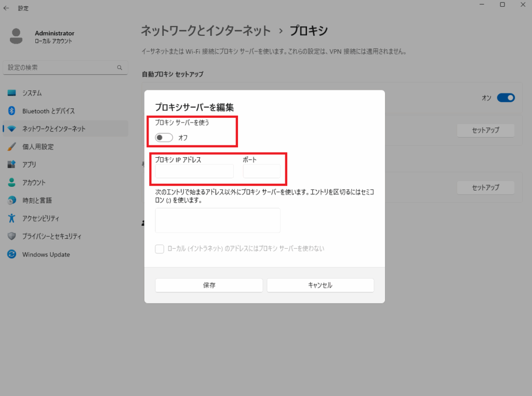
Task: Click the System monitor icon in sidebar
Action: tap(11, 93)
